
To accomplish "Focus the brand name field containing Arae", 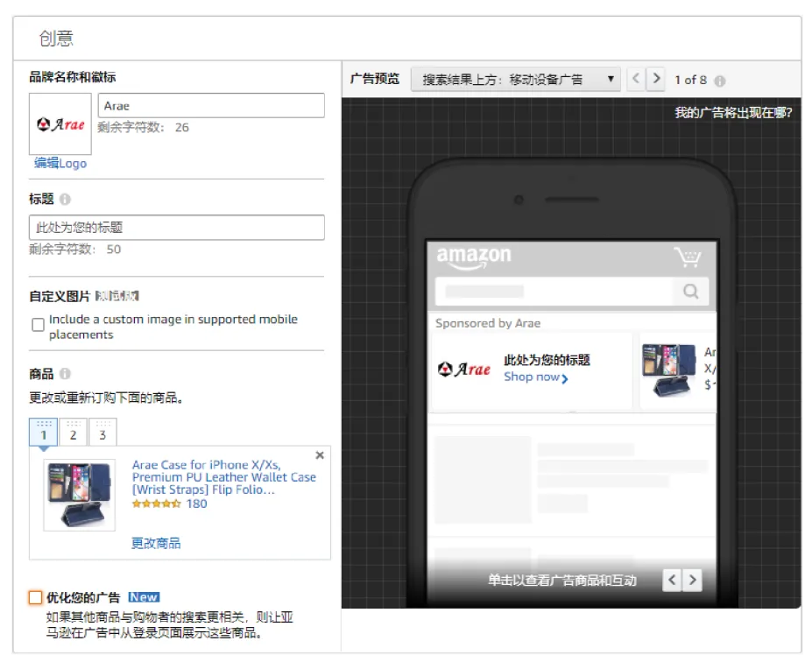I will 211,106.
